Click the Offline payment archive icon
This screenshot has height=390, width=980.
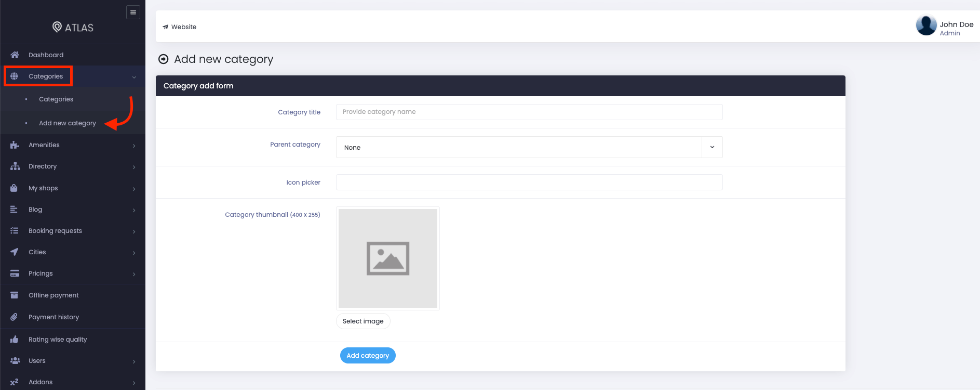pos(14,295)
